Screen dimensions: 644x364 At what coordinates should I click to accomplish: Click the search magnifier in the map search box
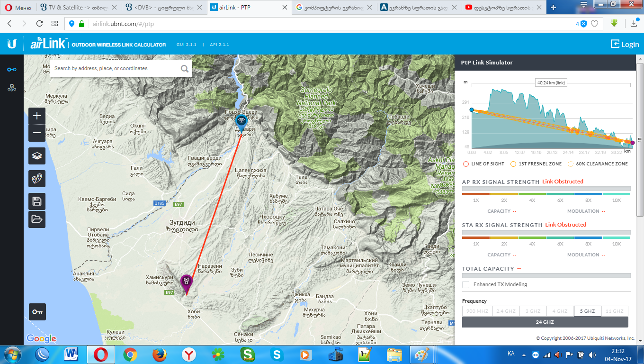coord(184,69)
